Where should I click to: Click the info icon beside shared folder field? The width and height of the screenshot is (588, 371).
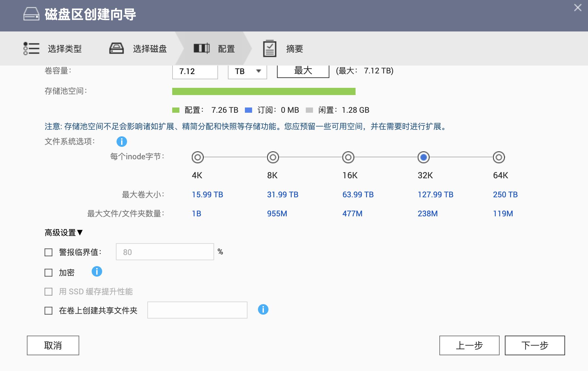click(x=263, y=310)
